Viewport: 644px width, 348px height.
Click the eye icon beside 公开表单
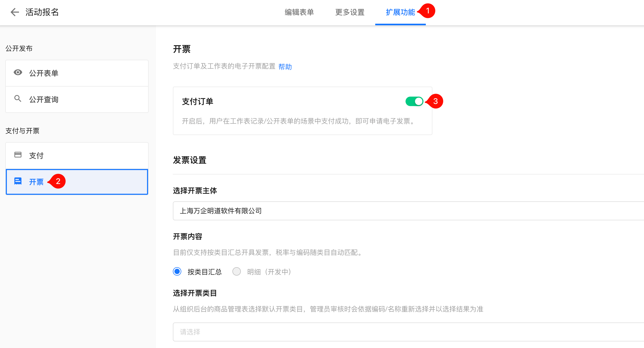pyautogui.click(x=18, y=73)
